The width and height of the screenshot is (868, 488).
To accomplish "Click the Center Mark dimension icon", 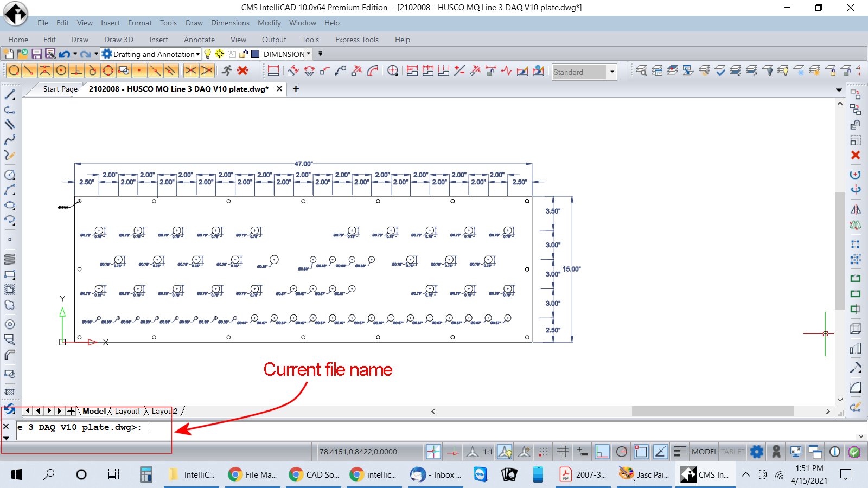I will 393,71.
